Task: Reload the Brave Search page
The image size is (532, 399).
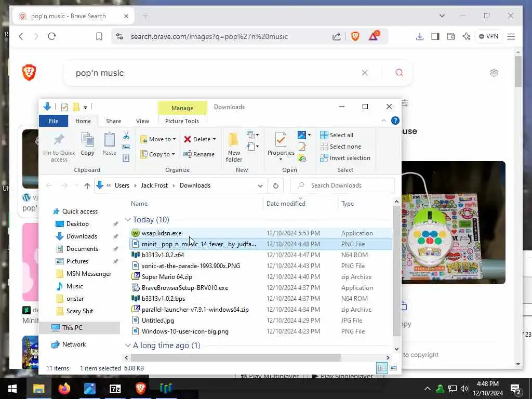Action: click(52, 36)
